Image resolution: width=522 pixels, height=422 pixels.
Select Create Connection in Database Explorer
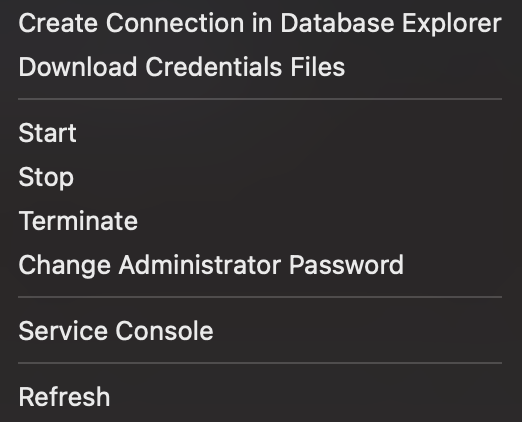260,23
